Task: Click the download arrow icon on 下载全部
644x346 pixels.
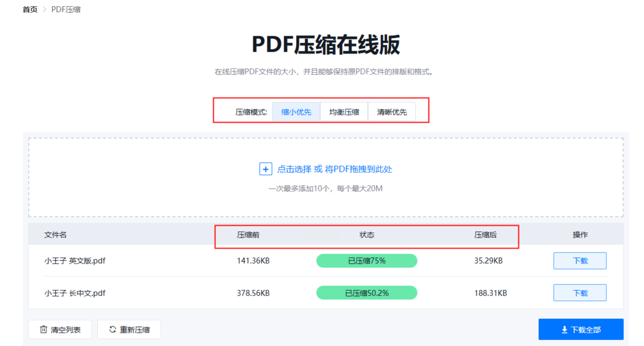Action: tap(564, 330)
